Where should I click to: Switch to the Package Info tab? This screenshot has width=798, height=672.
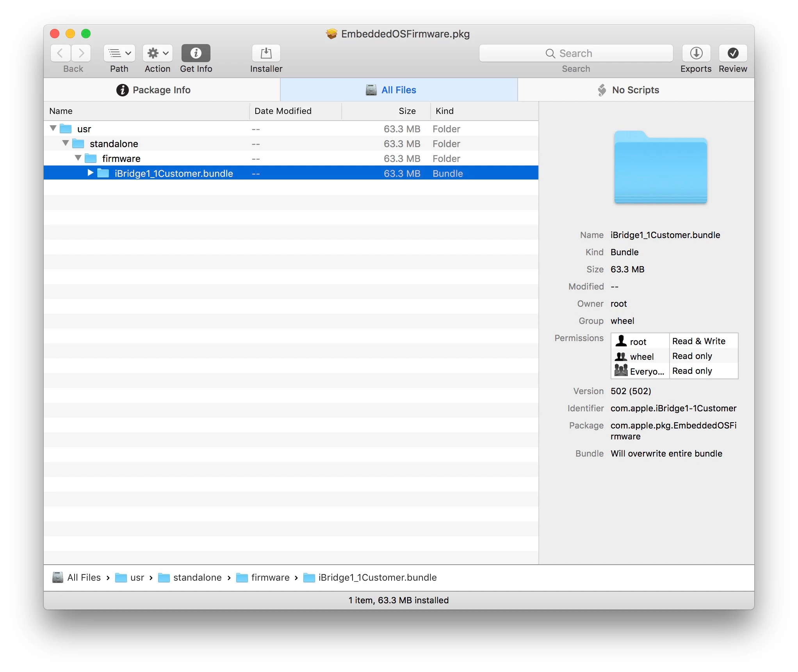pos(162,90)
